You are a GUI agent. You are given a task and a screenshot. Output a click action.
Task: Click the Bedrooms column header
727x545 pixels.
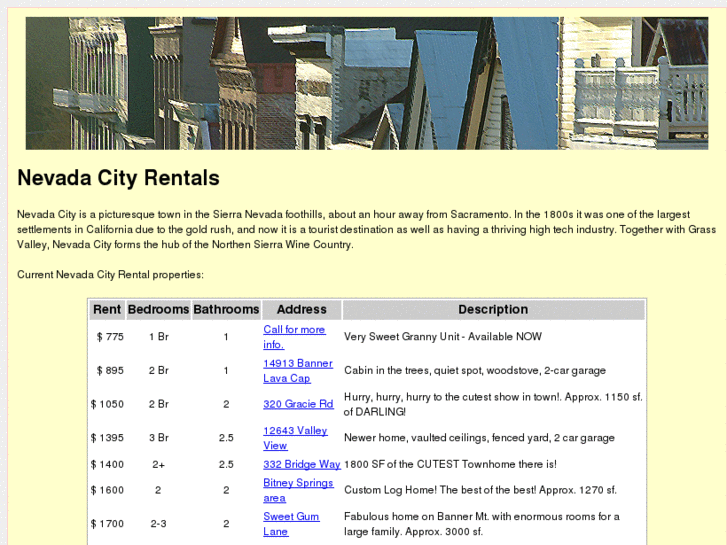pos(159,309)
